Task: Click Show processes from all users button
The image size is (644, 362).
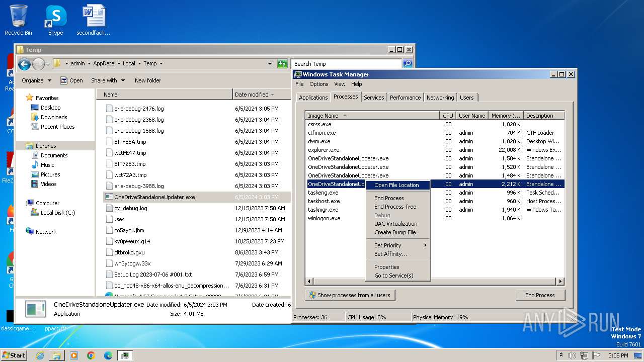Action: tap(350, 295)
